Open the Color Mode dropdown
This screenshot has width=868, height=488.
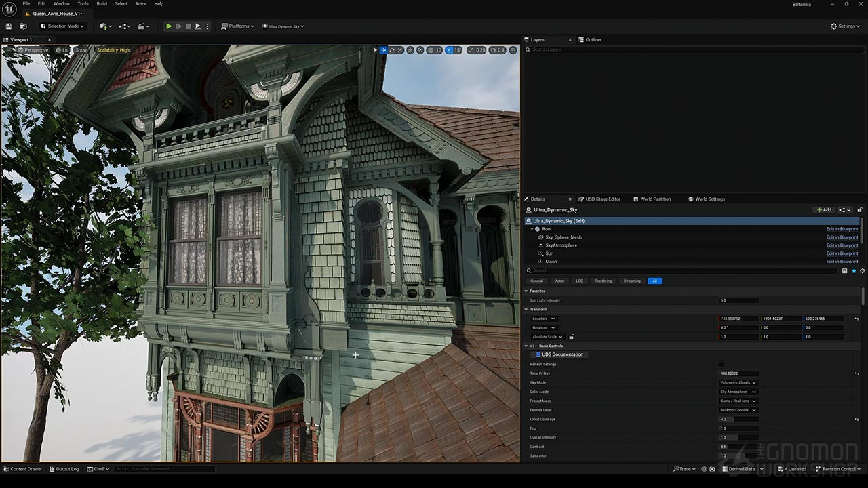point(738,392)
